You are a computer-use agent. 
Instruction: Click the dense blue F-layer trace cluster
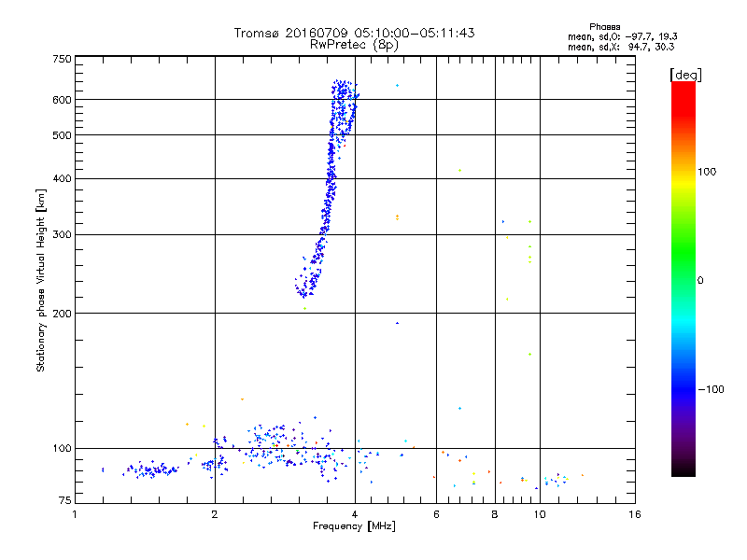(329, 190)
